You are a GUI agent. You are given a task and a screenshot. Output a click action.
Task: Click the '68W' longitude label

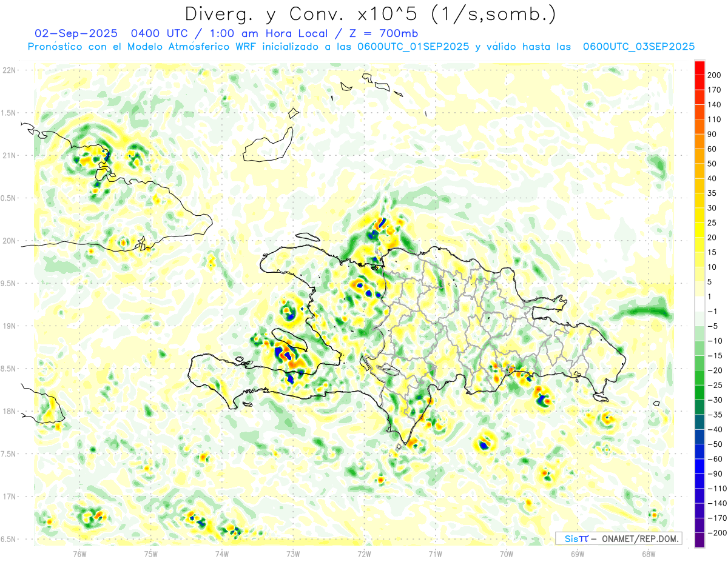tap(649, 554)
